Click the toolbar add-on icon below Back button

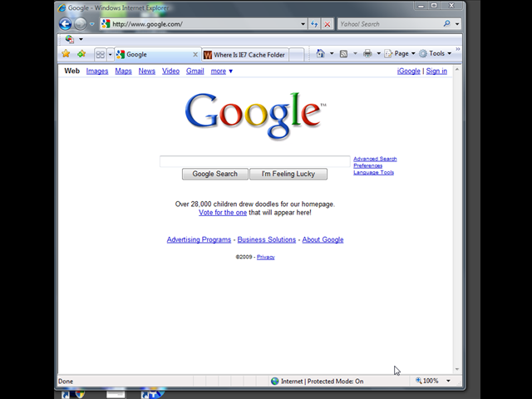point(70,39)
